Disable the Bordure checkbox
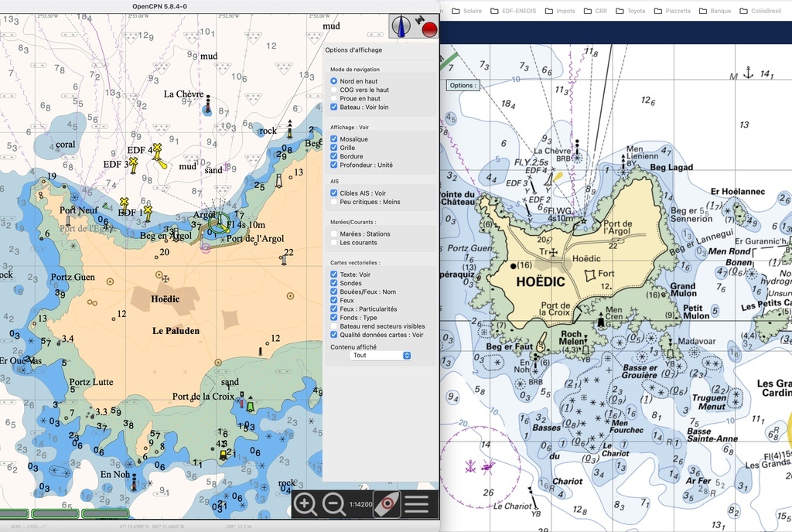 334,156
